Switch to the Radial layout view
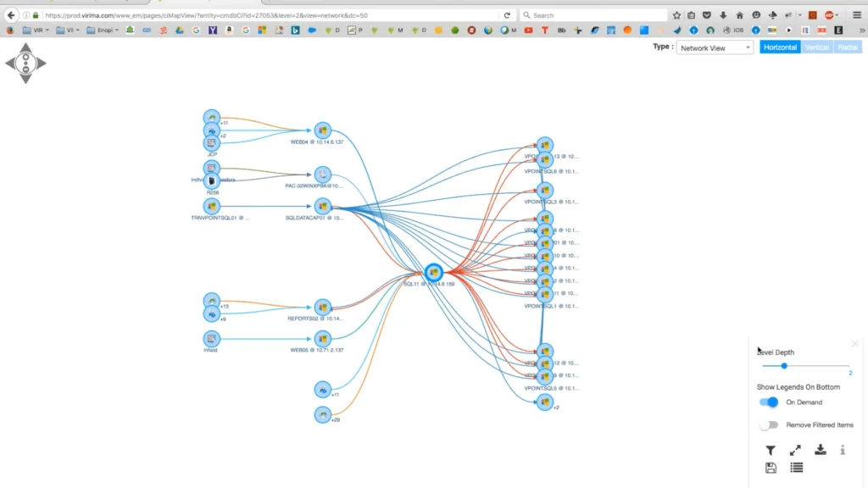 pos(848,47)
